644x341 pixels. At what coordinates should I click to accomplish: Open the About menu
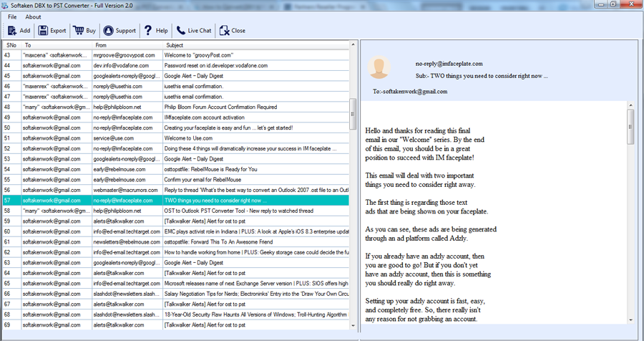[33, 17]
